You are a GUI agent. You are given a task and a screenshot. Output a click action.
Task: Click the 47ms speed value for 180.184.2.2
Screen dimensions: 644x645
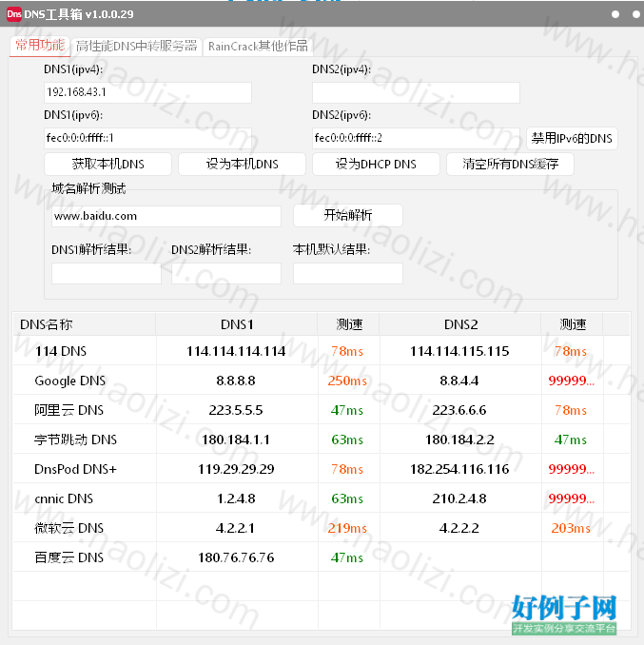[x=571, y=440]
